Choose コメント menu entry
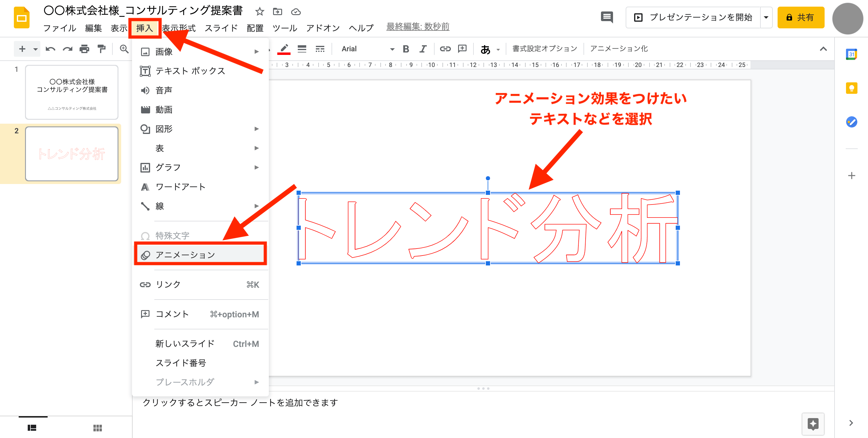Image resolution: width=868 pixels, height=438 pixels. [200, 314]
